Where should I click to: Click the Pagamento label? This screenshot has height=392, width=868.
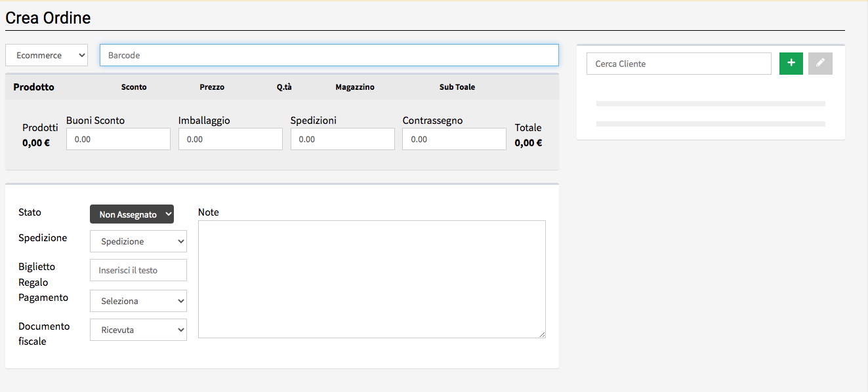click(x=43, y=298)
